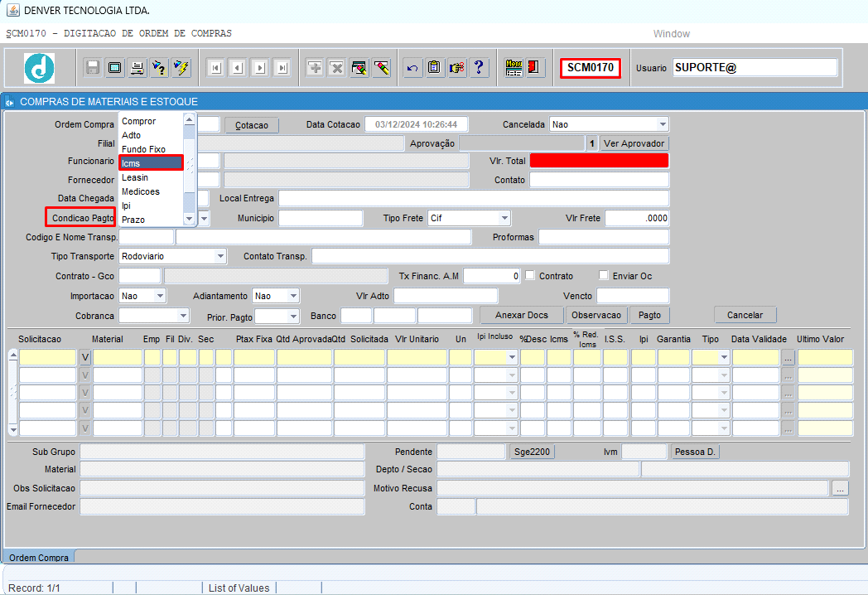Click the Sge2200 button

click(532, 452)
